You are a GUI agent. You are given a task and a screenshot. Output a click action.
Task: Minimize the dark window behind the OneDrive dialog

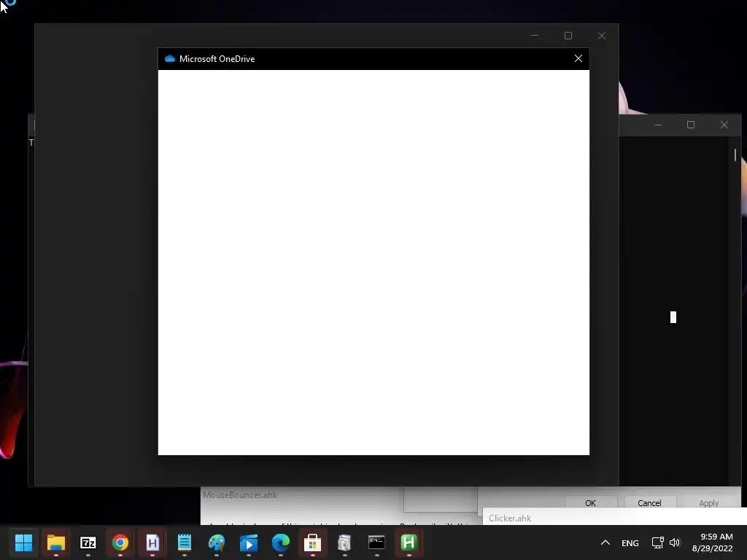(x=535, y=36)
